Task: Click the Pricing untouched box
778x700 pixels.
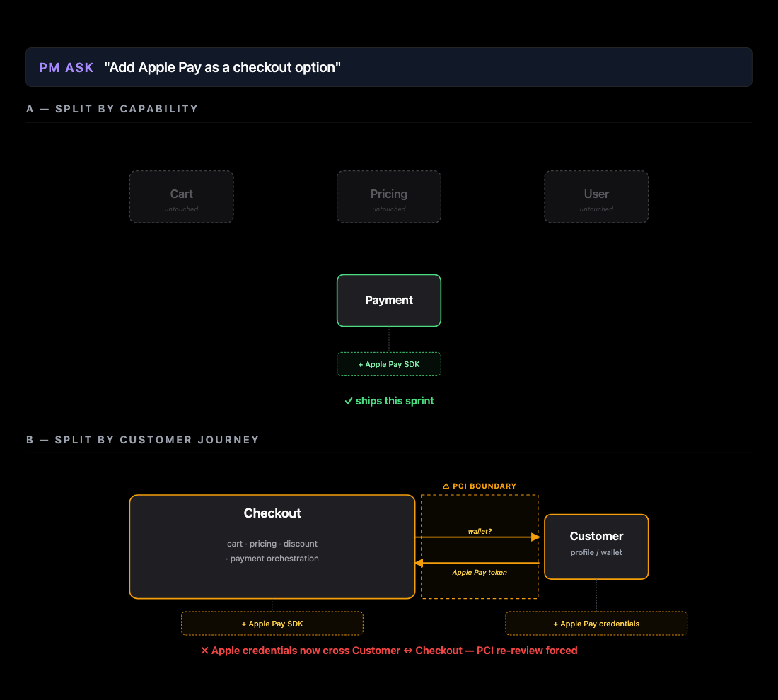Action: click(x=388, y=197)
